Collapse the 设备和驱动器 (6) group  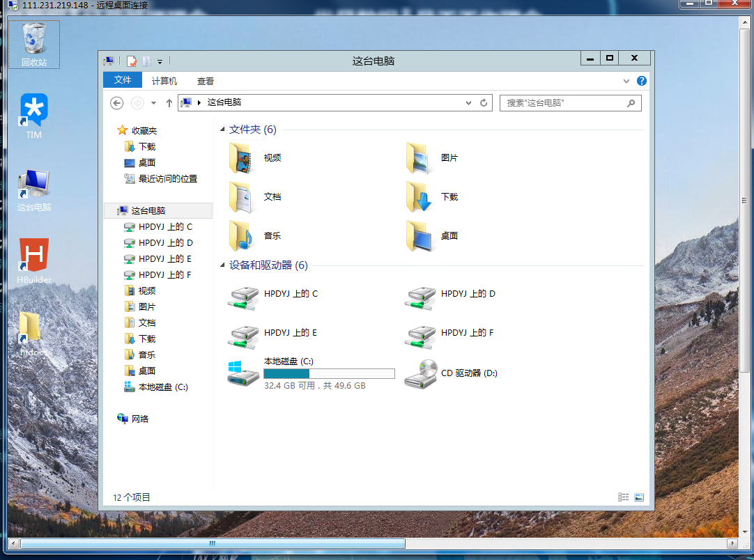[222, 265]
